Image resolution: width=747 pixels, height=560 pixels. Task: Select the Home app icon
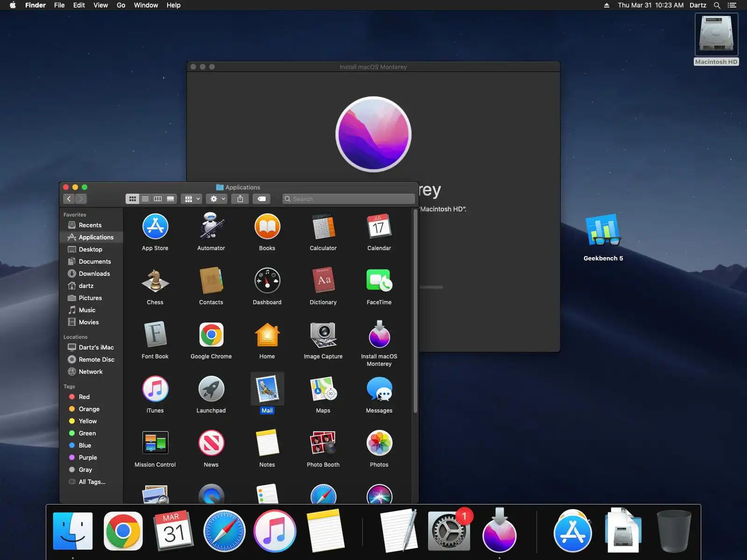267,335
